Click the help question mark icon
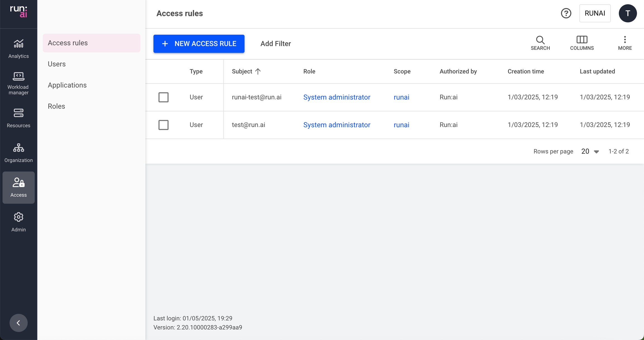The width and height of the screenshot is (644, 340). point(566,13)
